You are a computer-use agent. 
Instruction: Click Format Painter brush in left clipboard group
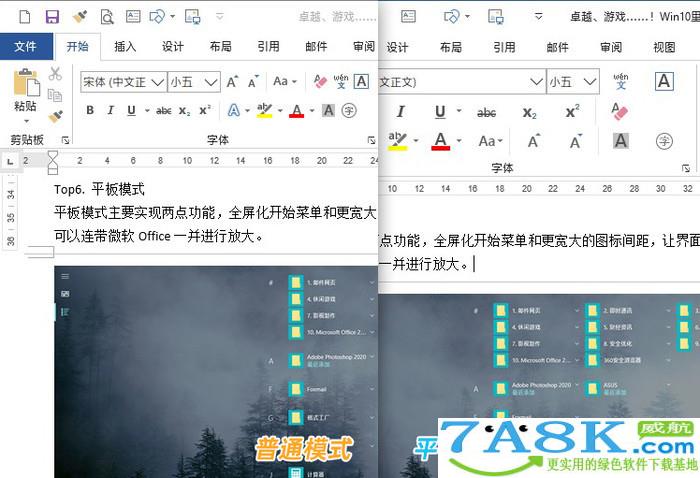coord(55,116)
